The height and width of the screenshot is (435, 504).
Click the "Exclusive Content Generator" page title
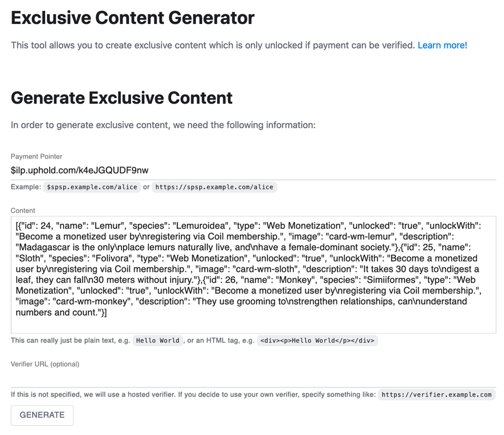(x=133, y=18)
